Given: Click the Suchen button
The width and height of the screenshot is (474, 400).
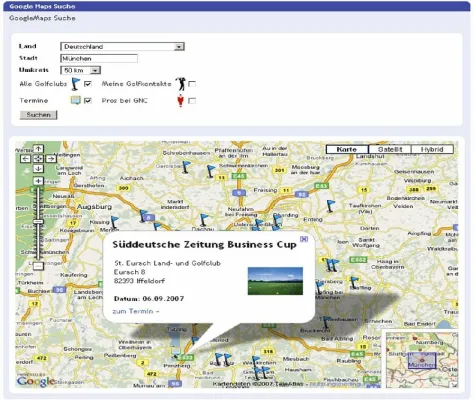Looking at the screenshot, I should pyautogui.click(x=38, y=115).
